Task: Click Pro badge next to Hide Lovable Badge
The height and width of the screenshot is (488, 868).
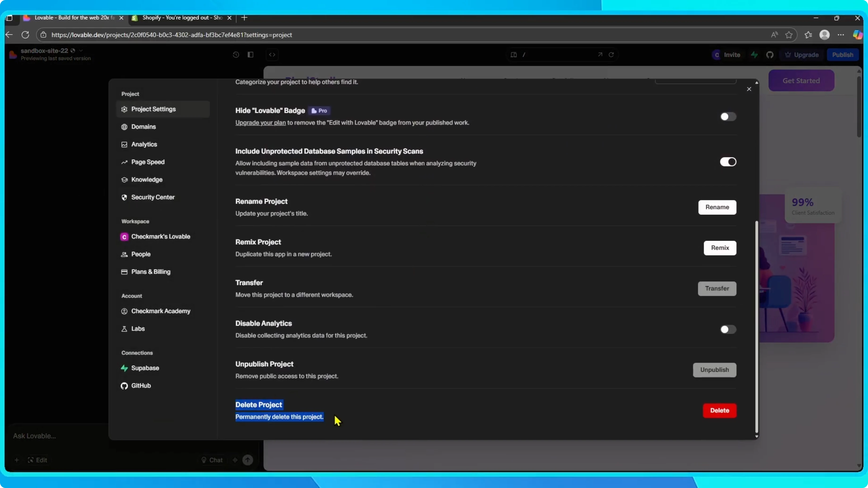Action: pyautogui.click(x=319, y=111)
